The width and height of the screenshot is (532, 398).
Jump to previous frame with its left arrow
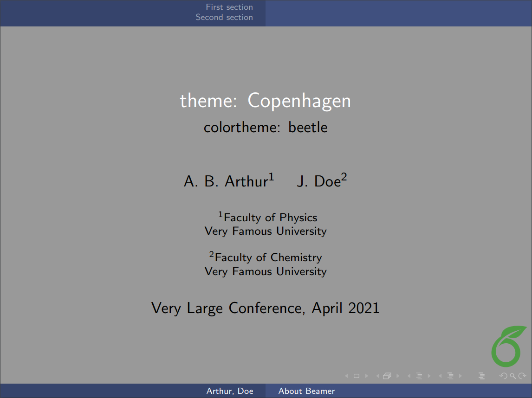click(377, 376)
